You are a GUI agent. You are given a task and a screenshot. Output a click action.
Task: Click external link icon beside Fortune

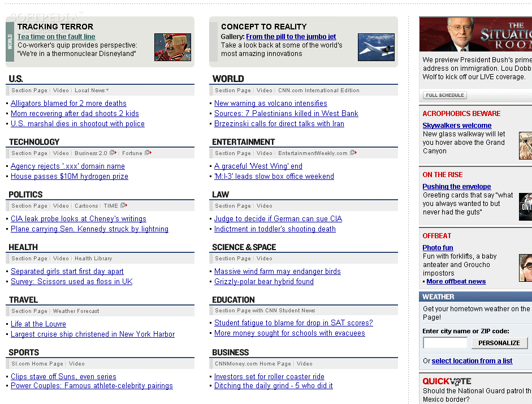[x=148, y=153]
